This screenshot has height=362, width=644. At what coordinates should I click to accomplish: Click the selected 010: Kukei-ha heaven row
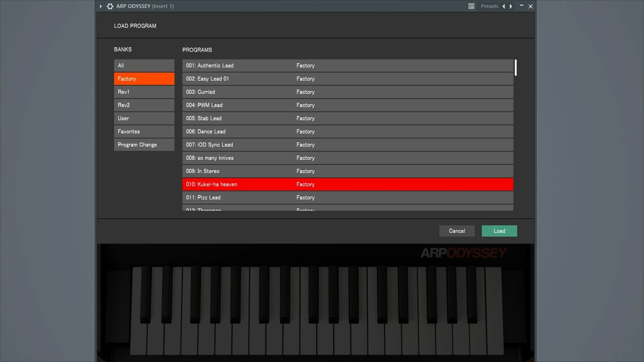pos(348,184)
